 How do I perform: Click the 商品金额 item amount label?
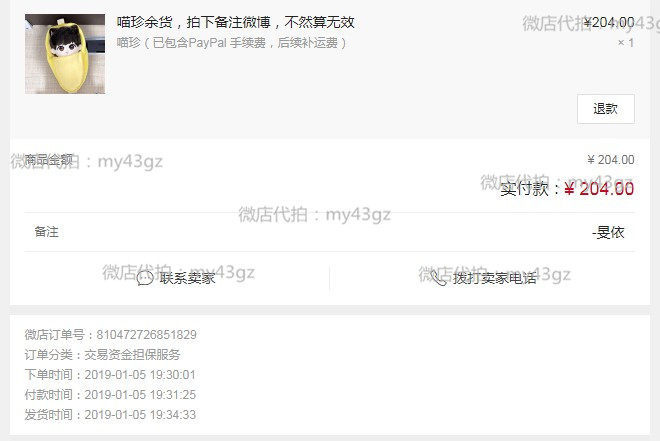click(x=49, y=159)
